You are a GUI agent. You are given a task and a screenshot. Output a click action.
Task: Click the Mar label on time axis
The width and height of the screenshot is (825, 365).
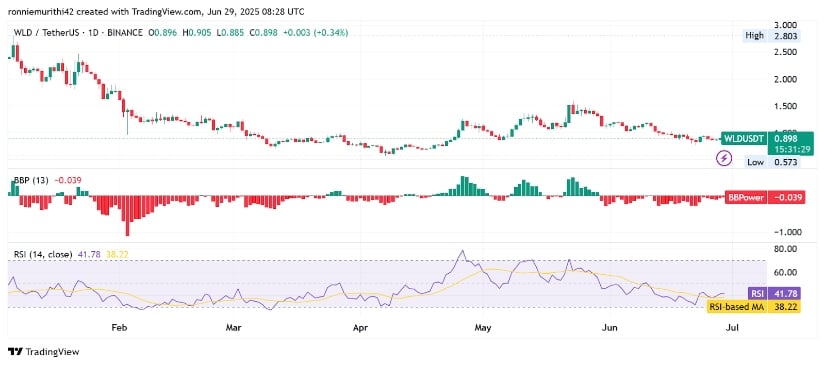[x=233, y=329]
